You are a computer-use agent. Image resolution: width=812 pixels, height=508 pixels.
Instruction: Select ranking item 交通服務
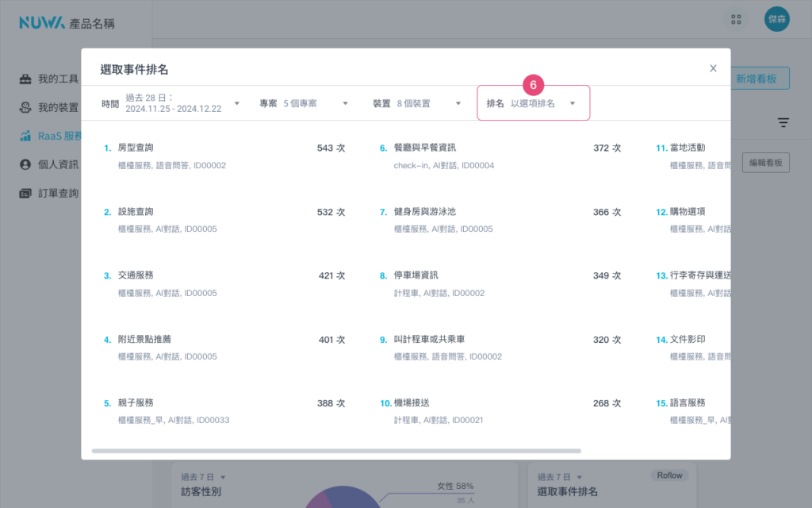point(136,275)
